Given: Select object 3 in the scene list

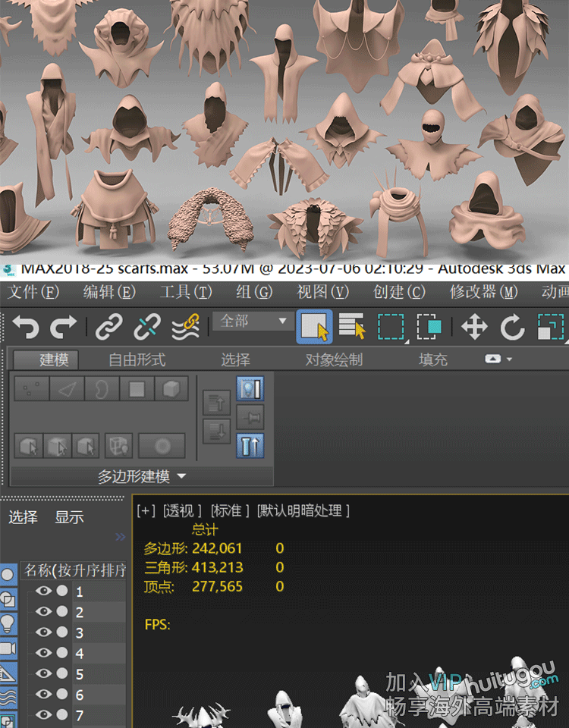Looking at the screenshot, I should 80,632.
